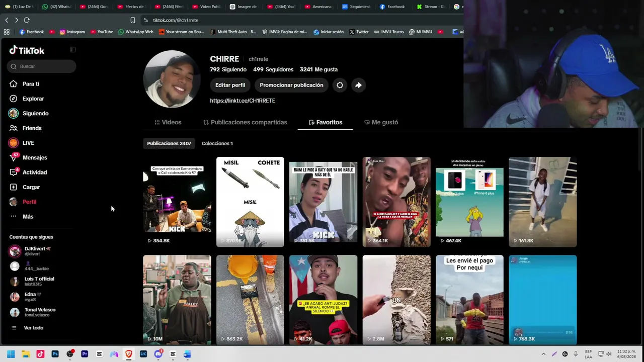
Task: Open the MISIL COHETE video thumbnail
Action: 250,202
